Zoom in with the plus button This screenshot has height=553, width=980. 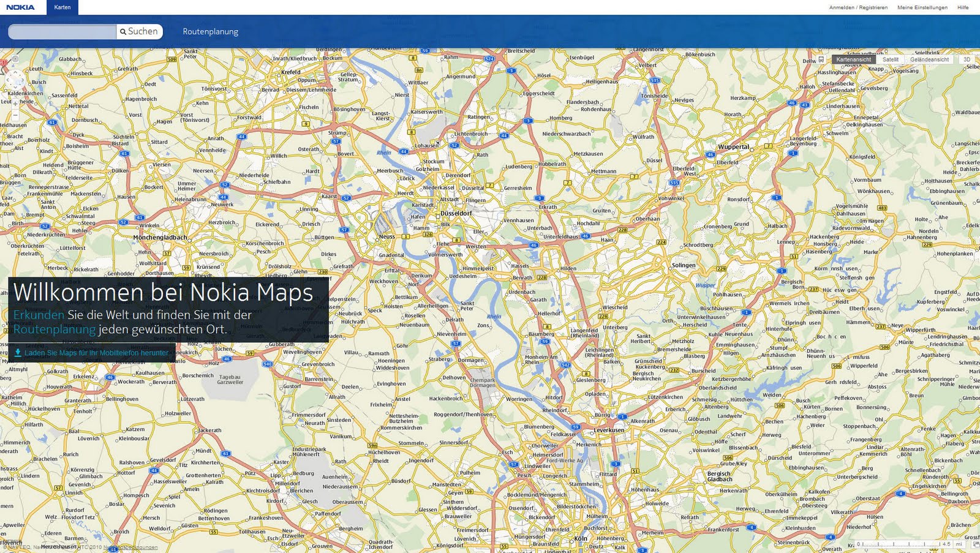(x=15, y=103)
